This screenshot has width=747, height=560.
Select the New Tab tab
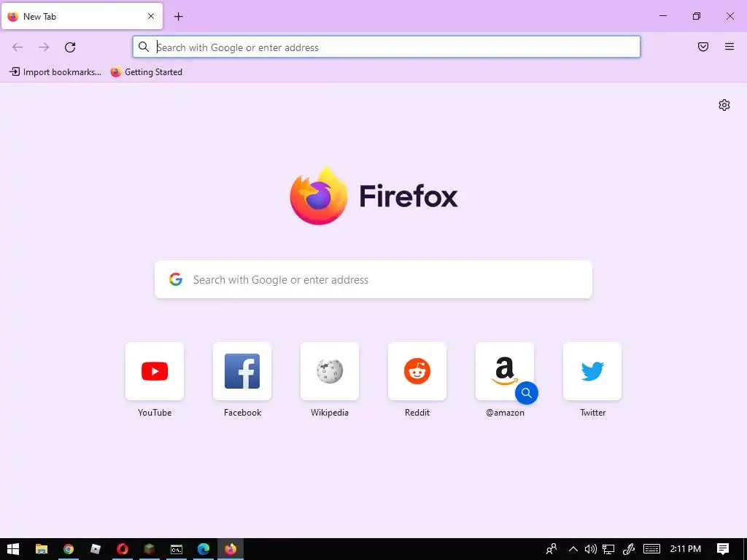82,16
